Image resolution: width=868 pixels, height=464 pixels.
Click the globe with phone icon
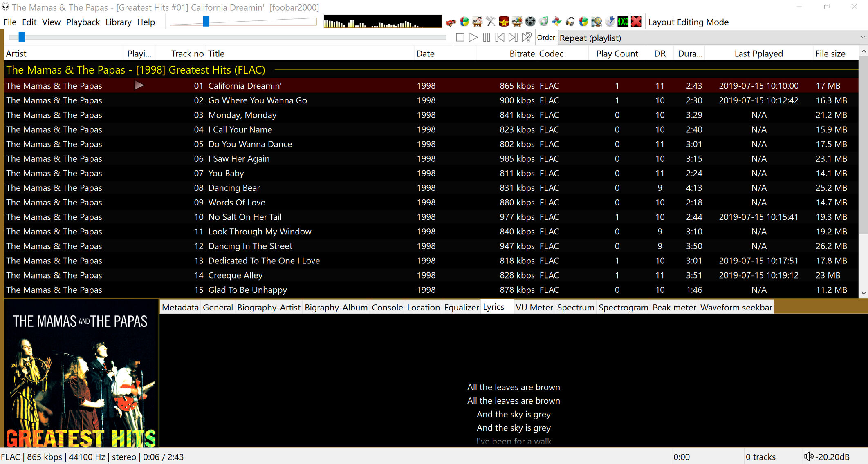point(597,21)
